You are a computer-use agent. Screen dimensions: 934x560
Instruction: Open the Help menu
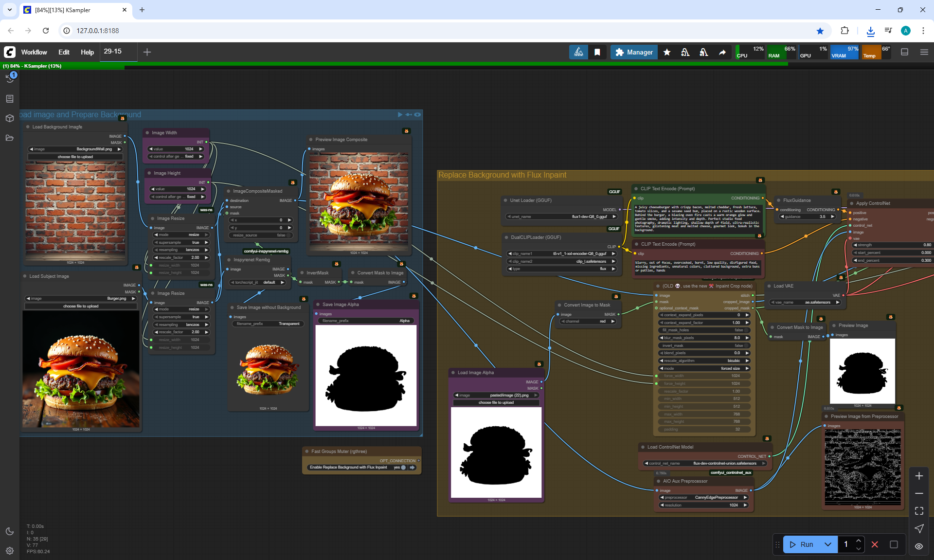click(x=87, y=52)
